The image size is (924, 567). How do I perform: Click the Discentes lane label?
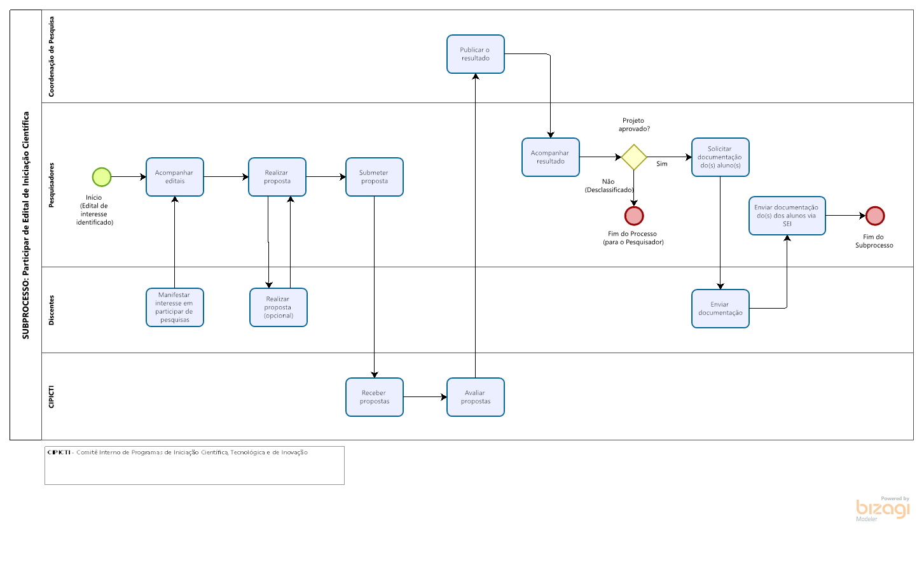coord(52,310)
